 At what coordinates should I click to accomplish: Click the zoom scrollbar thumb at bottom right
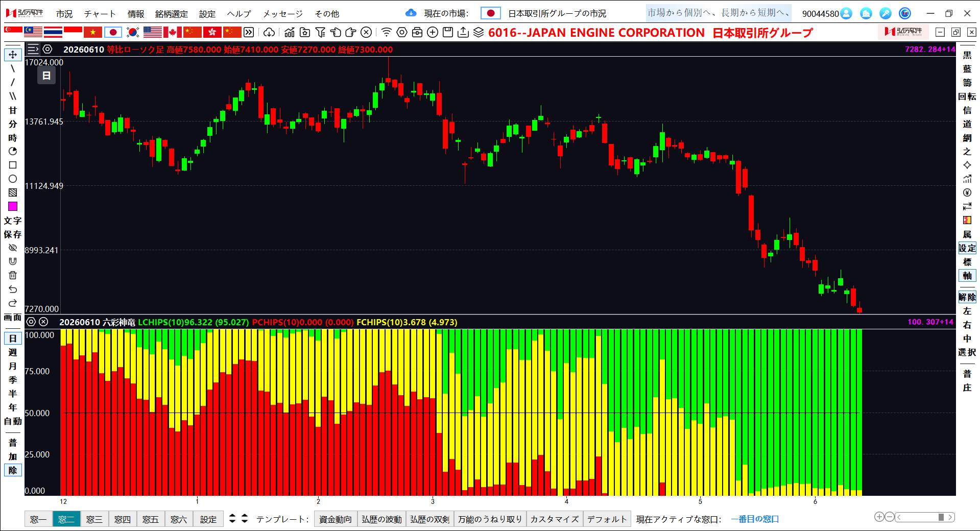(941, 517)
